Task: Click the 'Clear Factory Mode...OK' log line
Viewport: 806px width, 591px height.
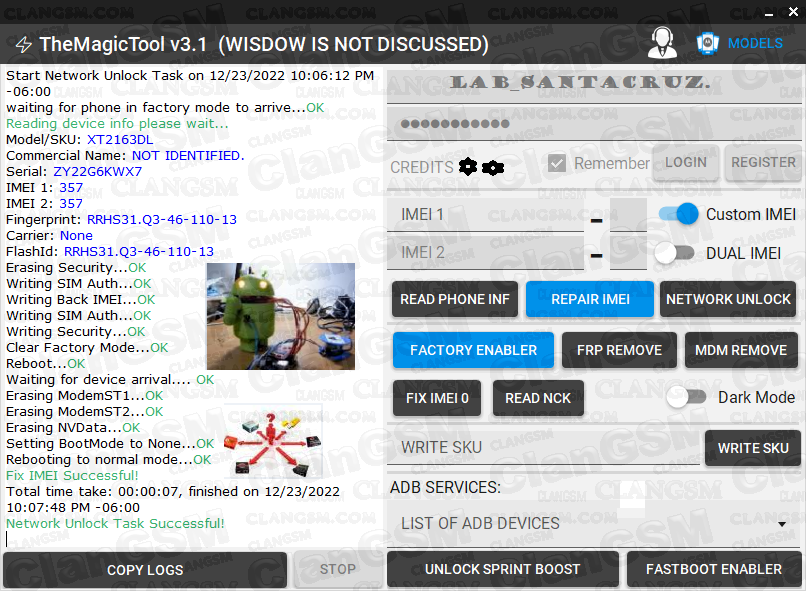Action: coord(87,348)
